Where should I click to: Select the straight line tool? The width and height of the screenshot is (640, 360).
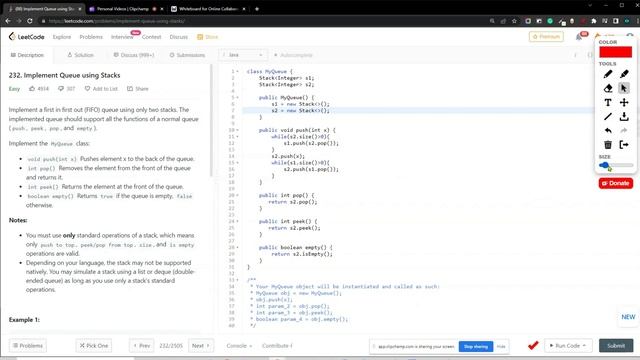tap(608, 117)
